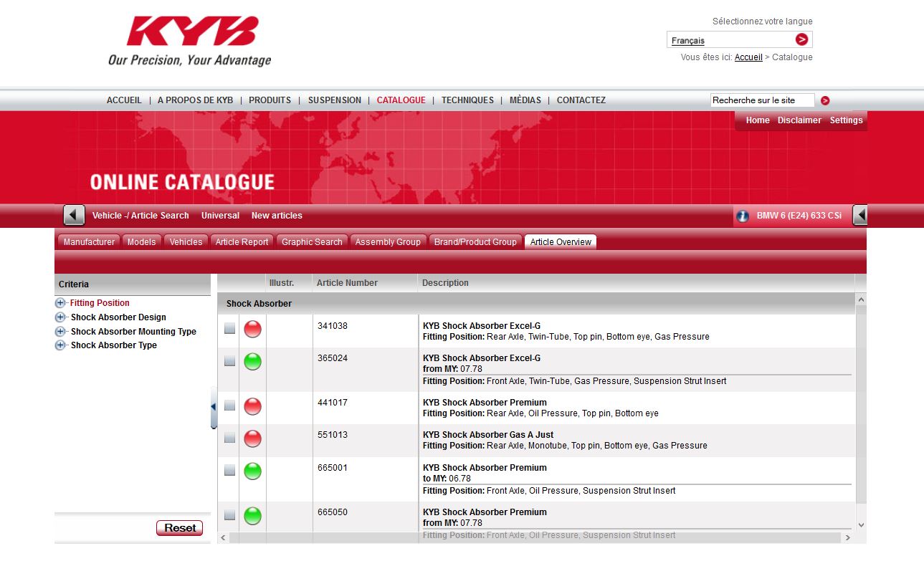Click the vehicle info icon beside BMW 6

pyautogui.click(x=743, y=216)
